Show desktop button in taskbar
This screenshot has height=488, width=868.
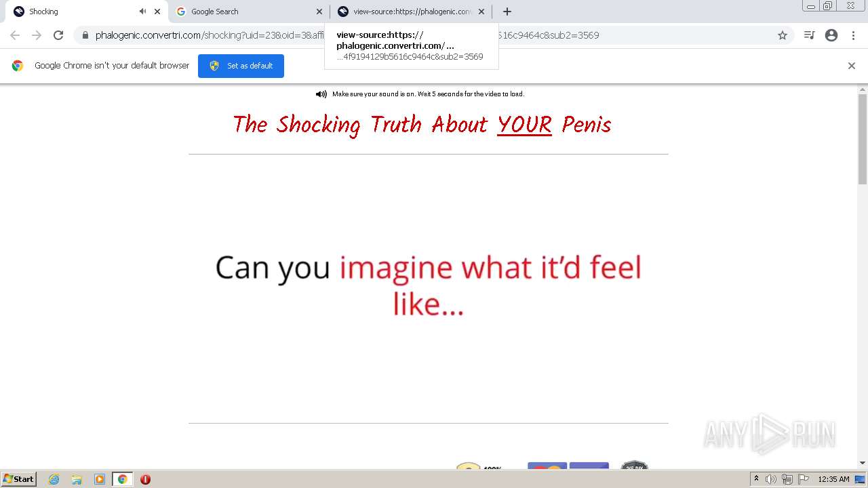pyautogui.click(x=861, y=479)
